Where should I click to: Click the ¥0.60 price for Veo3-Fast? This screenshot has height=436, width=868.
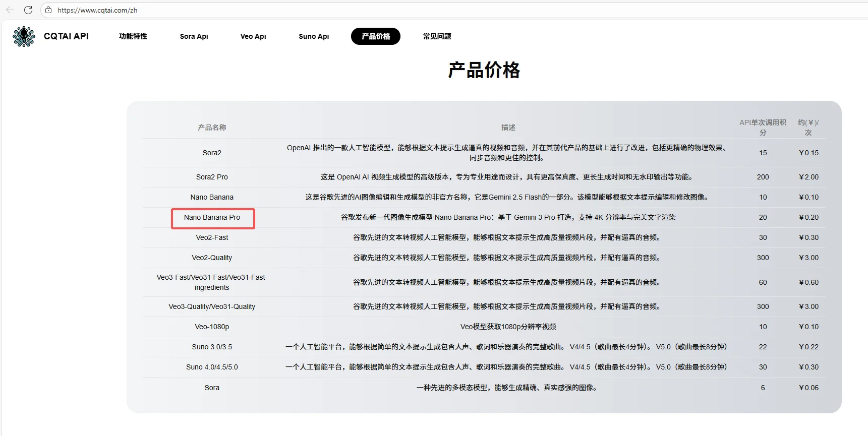coord(809,282)
